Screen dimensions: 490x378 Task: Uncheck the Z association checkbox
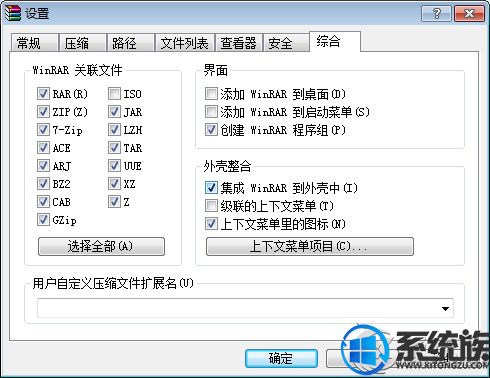pyautogui.click(x=114, y=202)
